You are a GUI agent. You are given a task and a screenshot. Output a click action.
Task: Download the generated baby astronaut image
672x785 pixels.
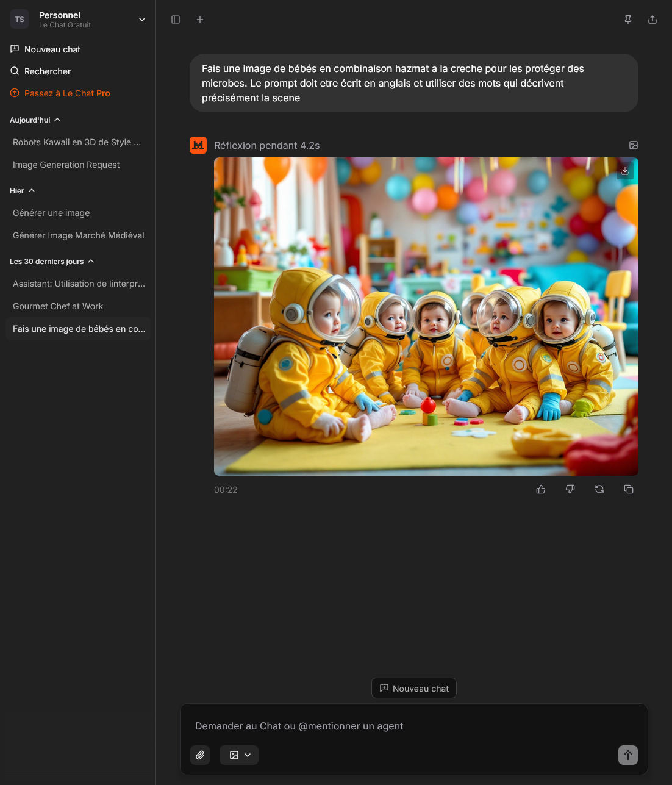coord(625,171)
